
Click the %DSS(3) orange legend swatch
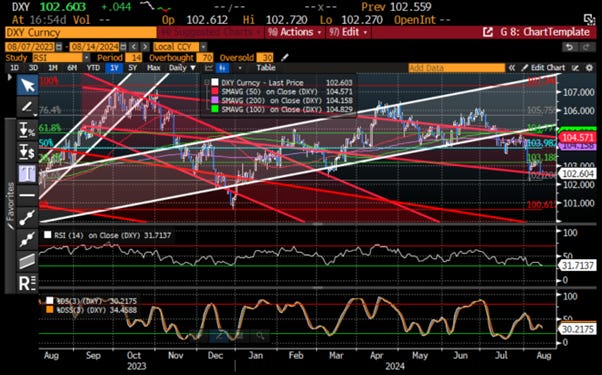click(50, 309)
